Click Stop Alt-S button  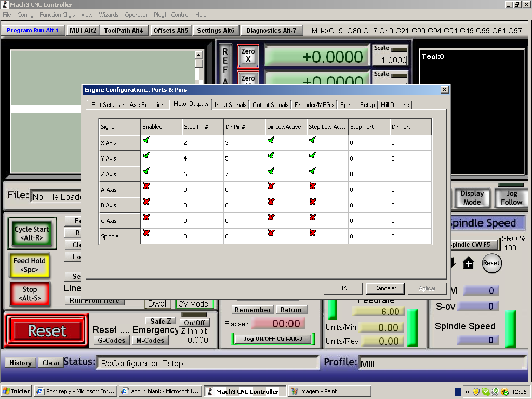(x=30, y=294)
